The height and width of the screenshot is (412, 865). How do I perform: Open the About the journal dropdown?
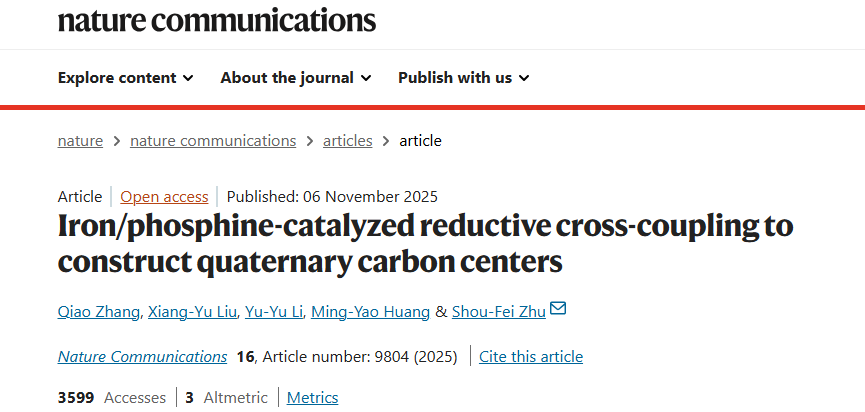click(x=295, y=77)
